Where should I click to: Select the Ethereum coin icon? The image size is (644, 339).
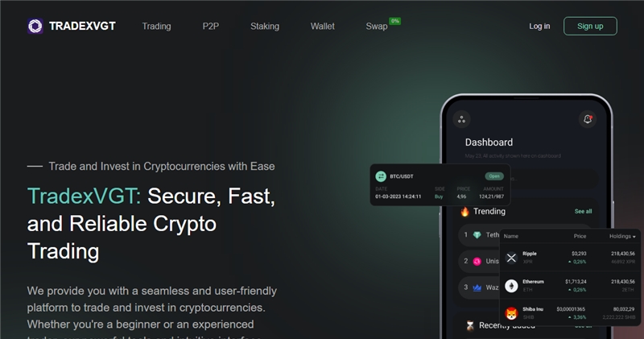click(511, 286)
